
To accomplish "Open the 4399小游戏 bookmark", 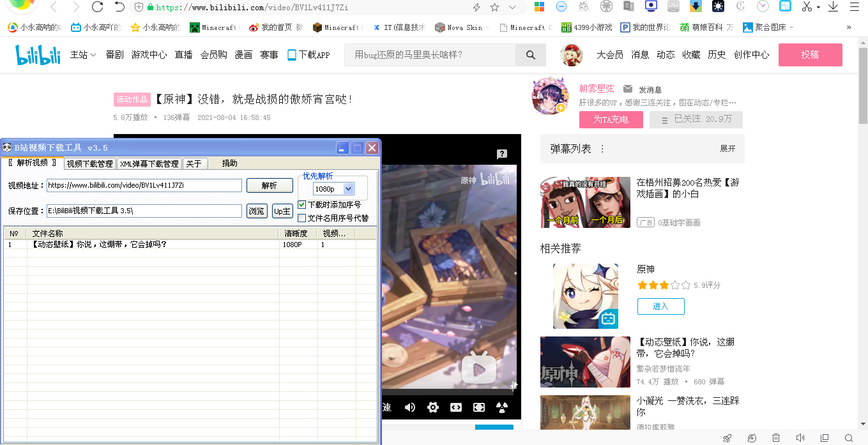I will coord(586,27).
